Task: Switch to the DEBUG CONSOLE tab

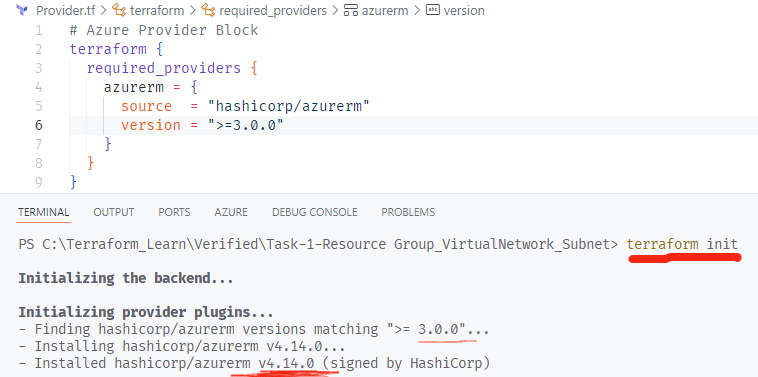Action: pos(315,212)
